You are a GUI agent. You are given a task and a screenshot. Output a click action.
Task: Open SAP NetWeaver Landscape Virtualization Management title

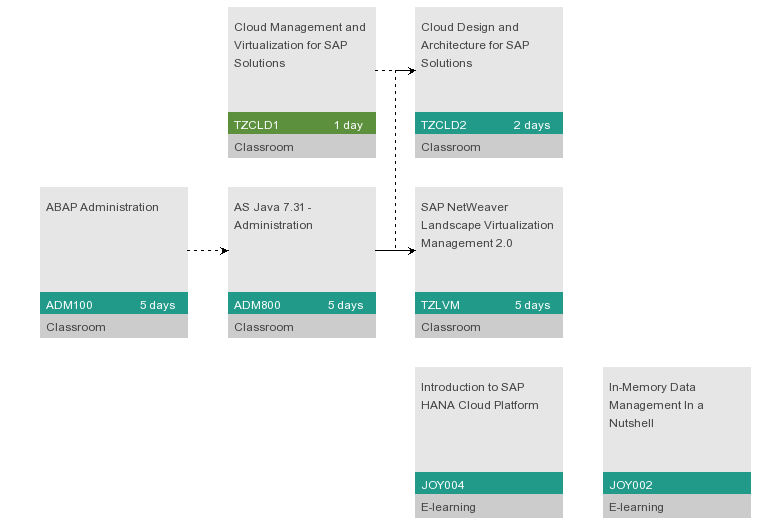coord(487,225)
